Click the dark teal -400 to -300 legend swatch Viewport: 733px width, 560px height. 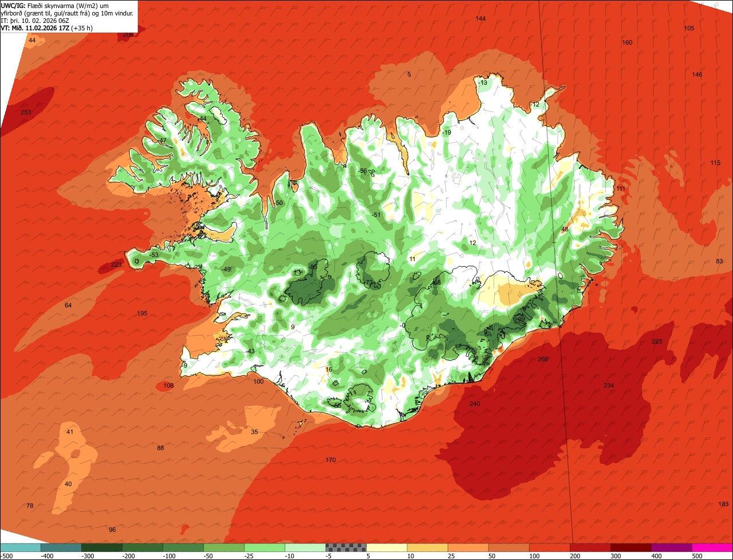61,547
